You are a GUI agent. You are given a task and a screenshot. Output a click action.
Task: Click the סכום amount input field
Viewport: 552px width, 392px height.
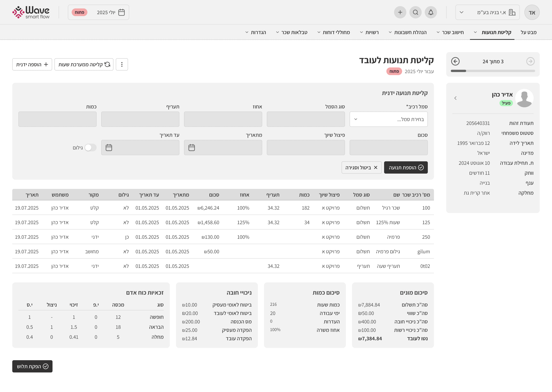click(x=388, y=148)
